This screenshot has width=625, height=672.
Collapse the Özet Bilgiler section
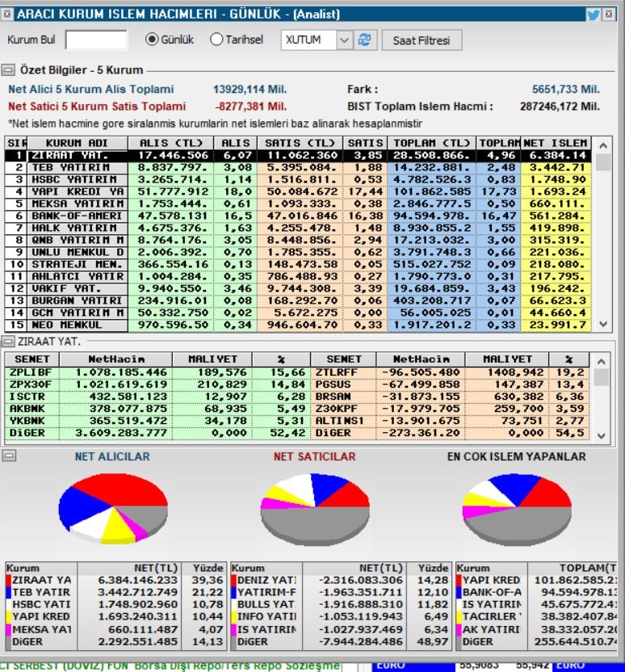click(x=8, y=69)
